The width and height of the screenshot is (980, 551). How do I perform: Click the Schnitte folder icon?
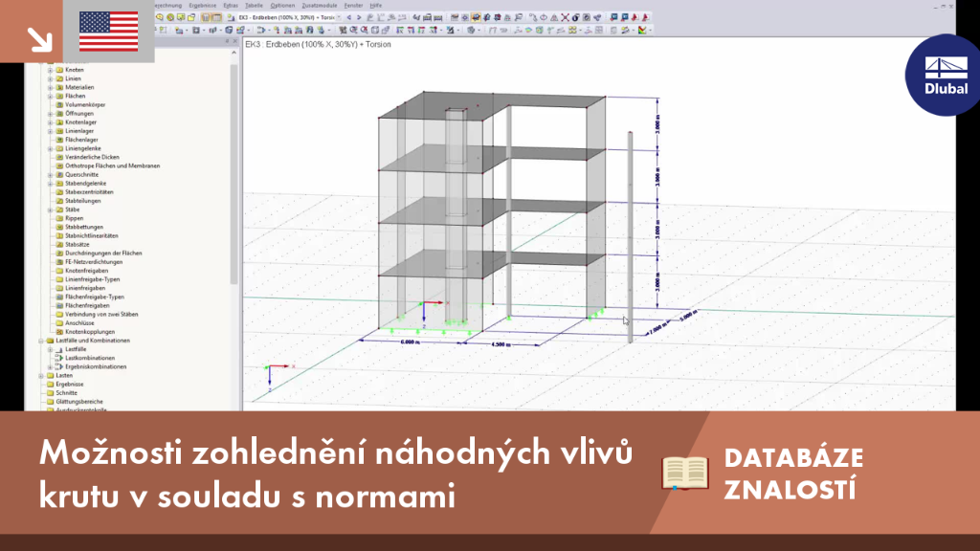(51, 393)
